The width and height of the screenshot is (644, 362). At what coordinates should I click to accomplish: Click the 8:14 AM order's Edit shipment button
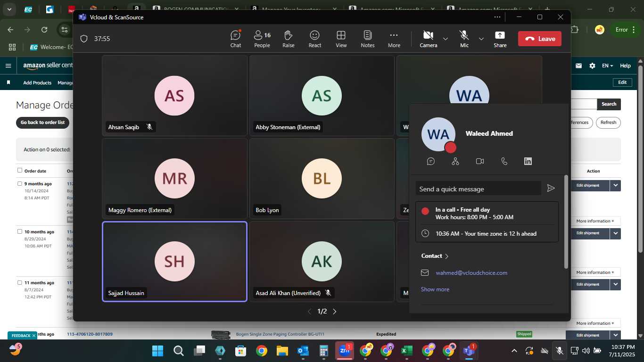[587, 185]
